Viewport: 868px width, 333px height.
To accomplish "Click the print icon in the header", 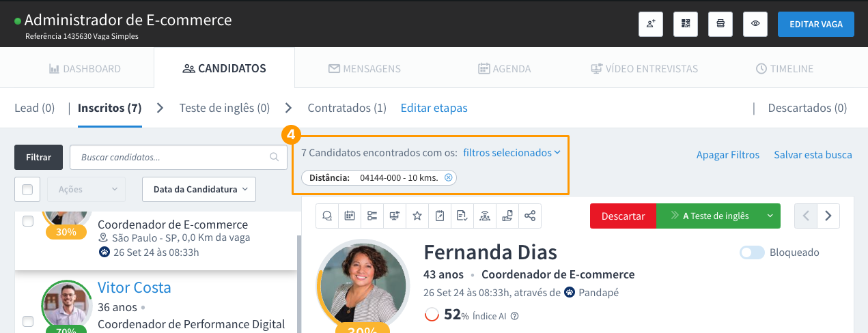I will pyautogui.click(x=720, y=24).
